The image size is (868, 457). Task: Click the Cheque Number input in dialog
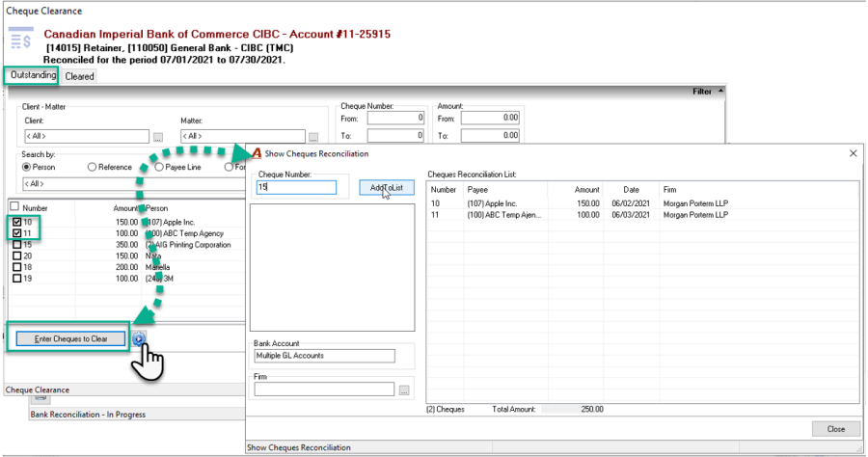(296, 188)
